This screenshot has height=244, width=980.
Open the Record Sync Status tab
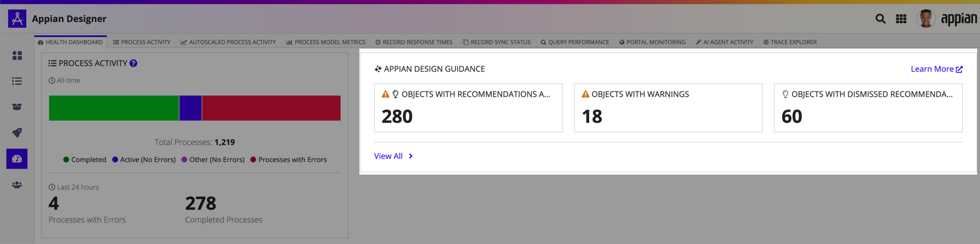click(497, 42)
